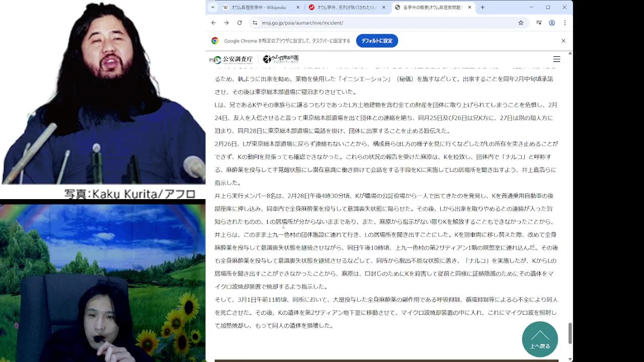This screenshot has width=644, height=362.
Task: Close the 各事件の概要 tab
Action: [x=469, y=8]
